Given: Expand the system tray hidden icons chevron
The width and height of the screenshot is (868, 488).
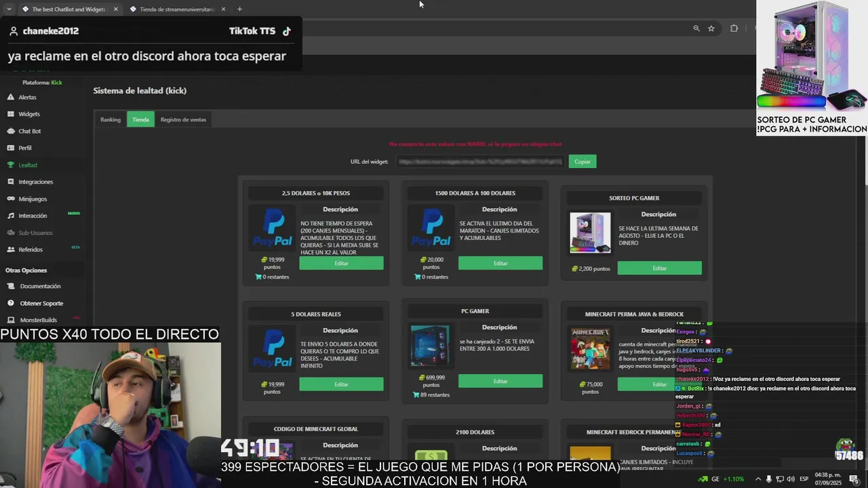Looking at the screenshot, I should [x=758, y=479].
